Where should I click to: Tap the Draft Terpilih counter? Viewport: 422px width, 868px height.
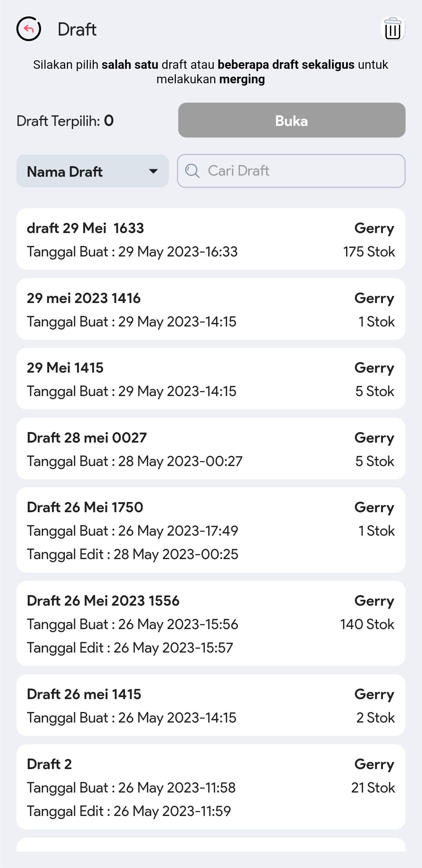pyautogui.click(x=65, y=121)
